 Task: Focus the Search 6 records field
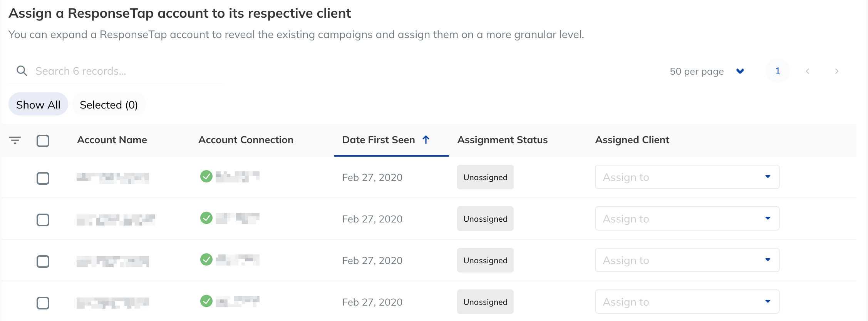[116, 71]
